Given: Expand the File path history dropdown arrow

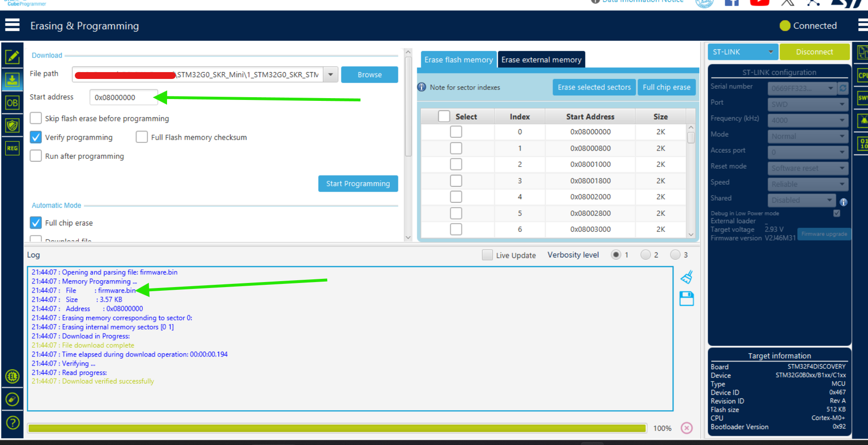Looking at the screenshot, I should click(330, 74).
